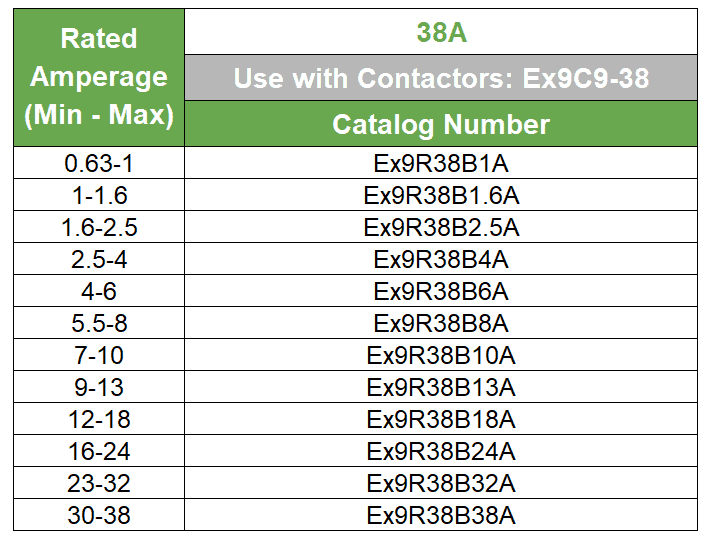
Task: Select the 1.6-2.5 amperage range
Action: 98,227
